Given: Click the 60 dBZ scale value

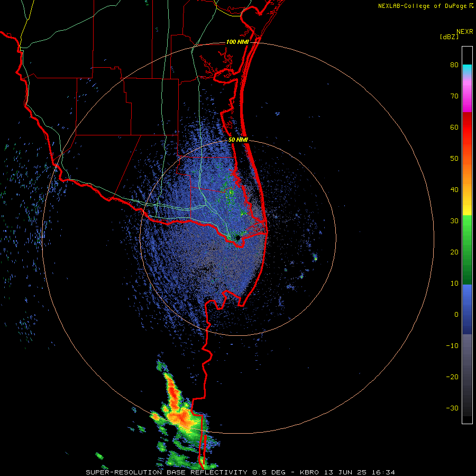Looking at the screenshot, I should [x=454, y=127].
